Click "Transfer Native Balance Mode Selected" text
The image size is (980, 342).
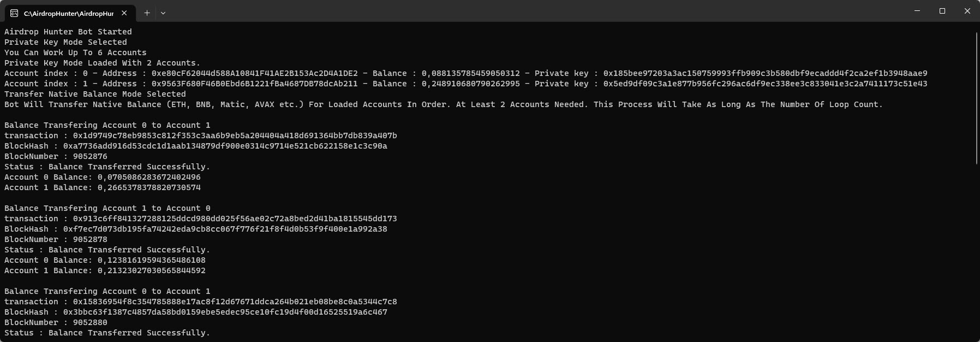click(x=95, y=94)
